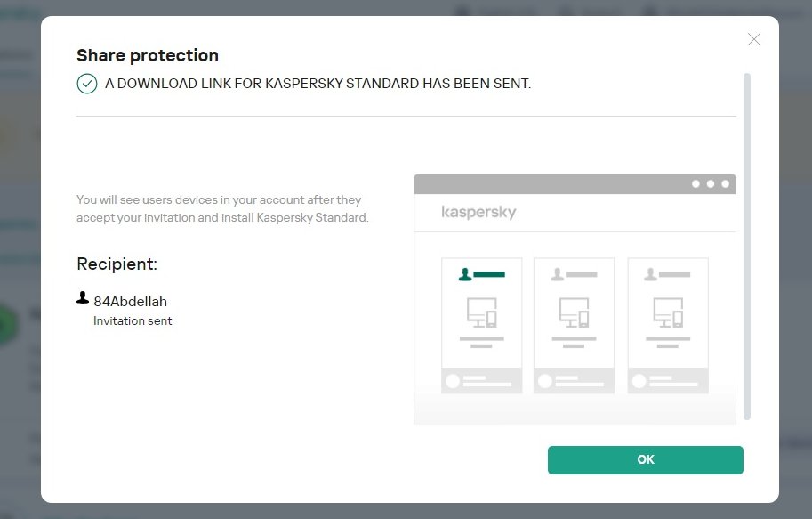The width and height of the screenshot is (812, 519).
Task: Click the Recipient heading
Action: [x=117, y=264]
